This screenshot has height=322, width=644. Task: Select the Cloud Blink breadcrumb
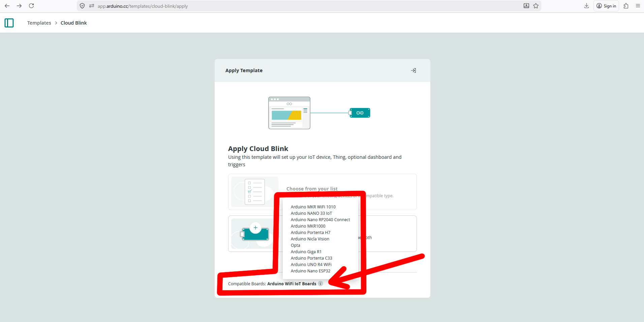(x=74, y=23)
